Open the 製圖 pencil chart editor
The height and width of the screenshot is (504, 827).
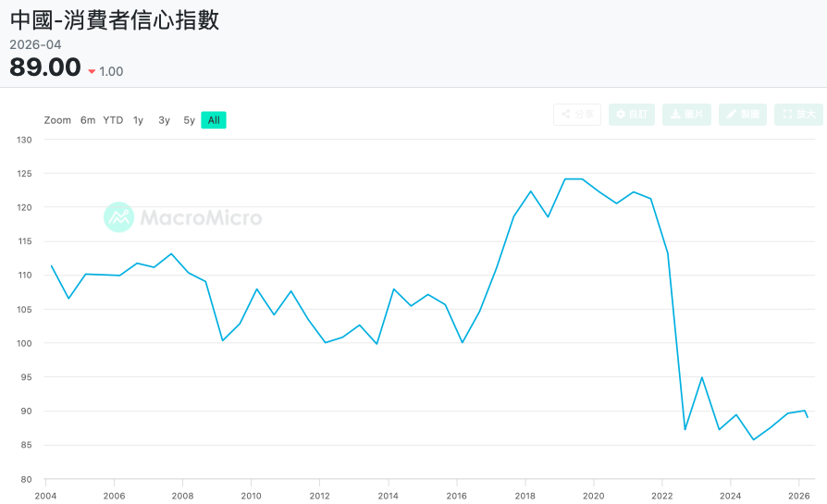point(742,115)
